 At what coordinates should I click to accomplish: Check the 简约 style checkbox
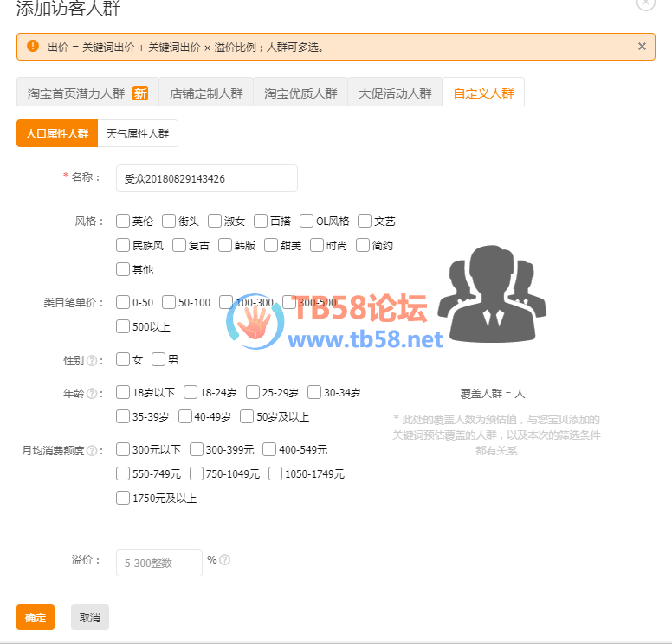click(363, 245)
